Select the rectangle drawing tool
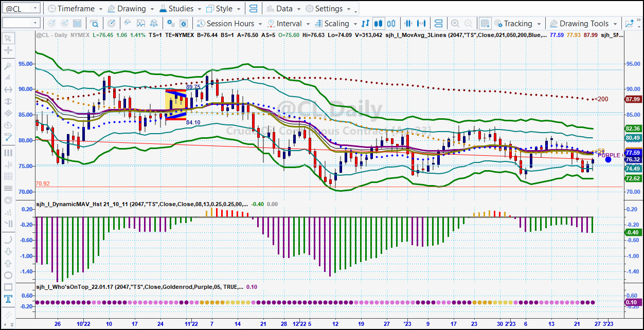Screen dimensions: 644x330 pos(8,287)
